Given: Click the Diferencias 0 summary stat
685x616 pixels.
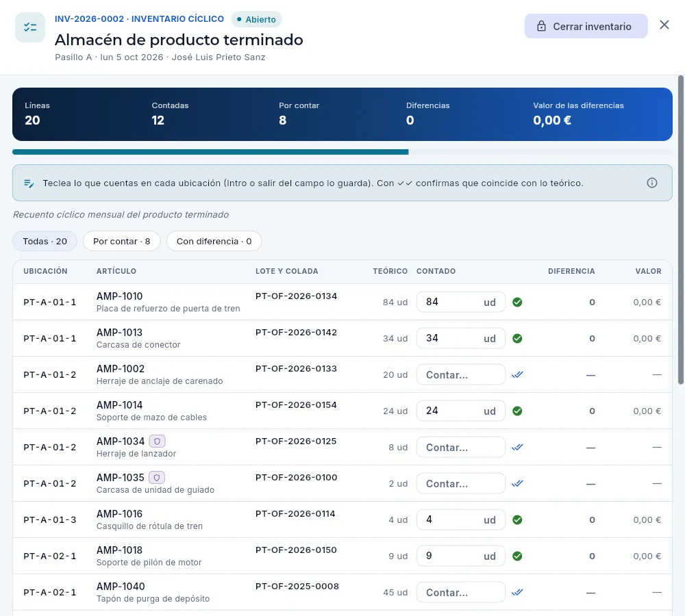Looking at the screenshot, I should click(427, 114).
